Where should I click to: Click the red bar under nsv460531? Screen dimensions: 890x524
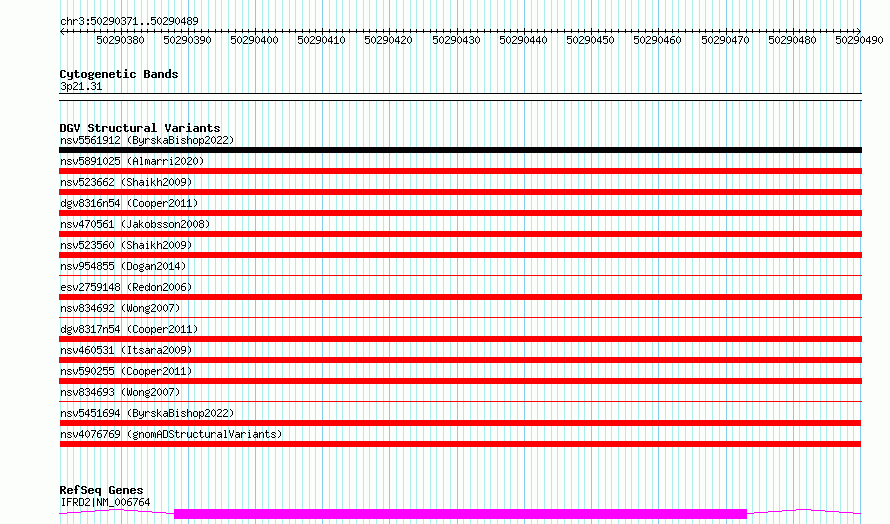pyautogui.click(x=460, y=360)
